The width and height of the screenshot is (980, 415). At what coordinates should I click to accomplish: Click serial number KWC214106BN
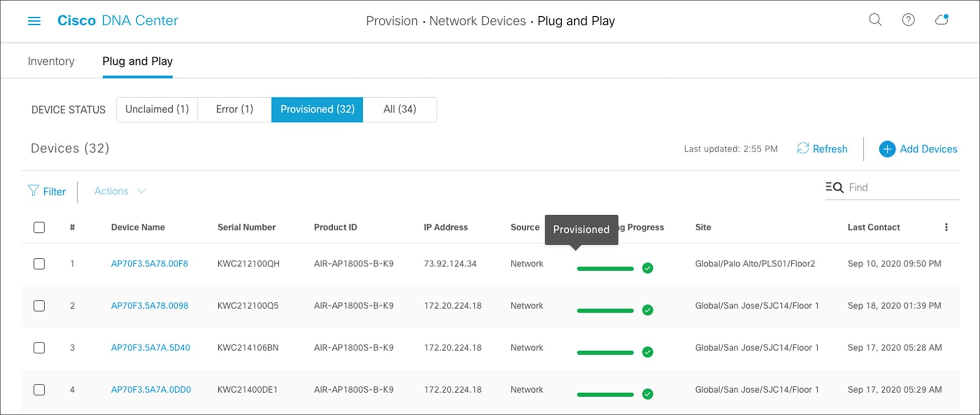[x=248, y=348]
